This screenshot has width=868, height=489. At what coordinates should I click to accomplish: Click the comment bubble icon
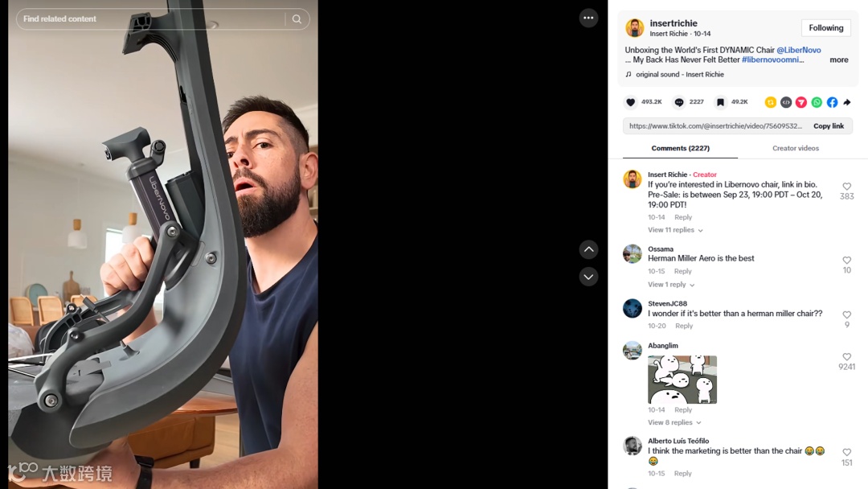(x=678, y=102)
